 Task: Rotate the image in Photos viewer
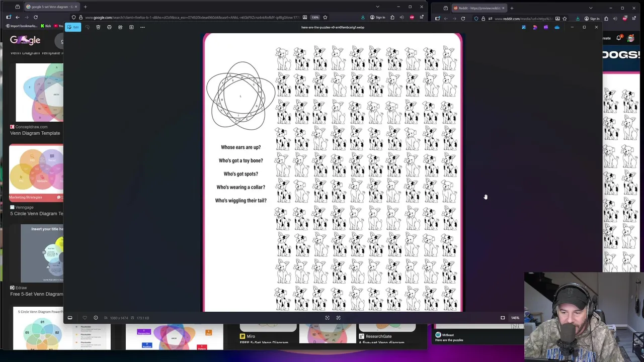tap(87, 27)
